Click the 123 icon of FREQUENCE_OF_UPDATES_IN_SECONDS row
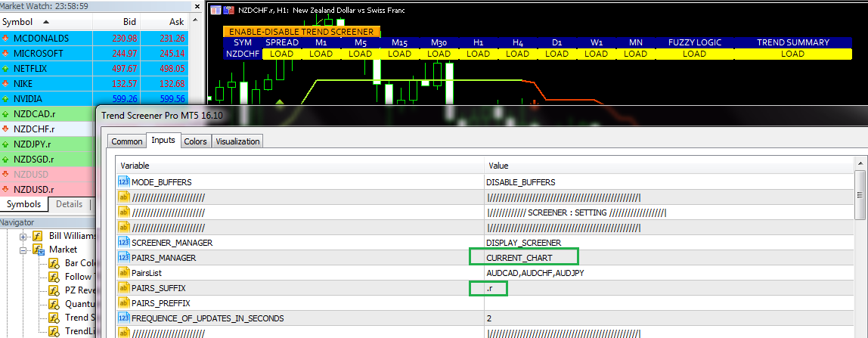This screenshot has width=868, height=338. 124,318
